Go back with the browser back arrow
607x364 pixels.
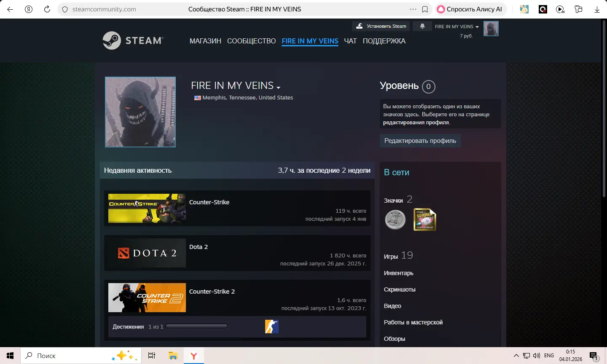pos(10,9)
